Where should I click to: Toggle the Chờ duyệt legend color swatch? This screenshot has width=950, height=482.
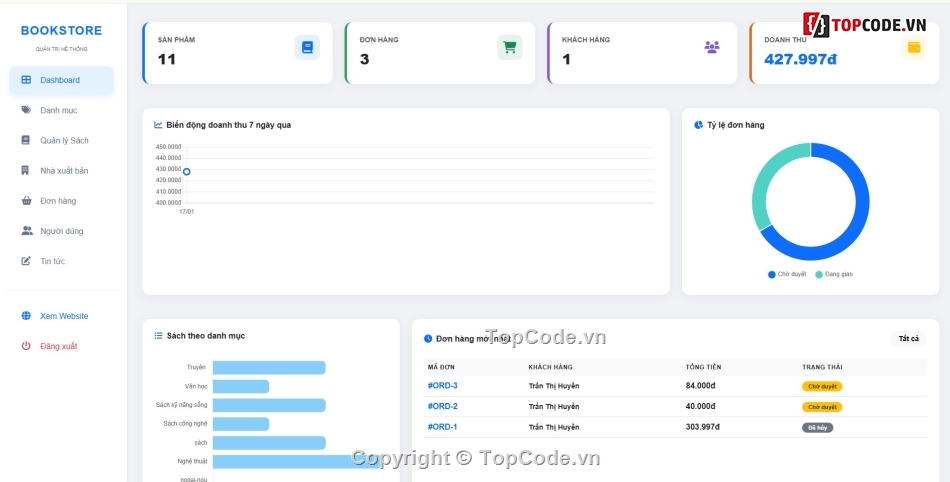click(x=772, y=274)
